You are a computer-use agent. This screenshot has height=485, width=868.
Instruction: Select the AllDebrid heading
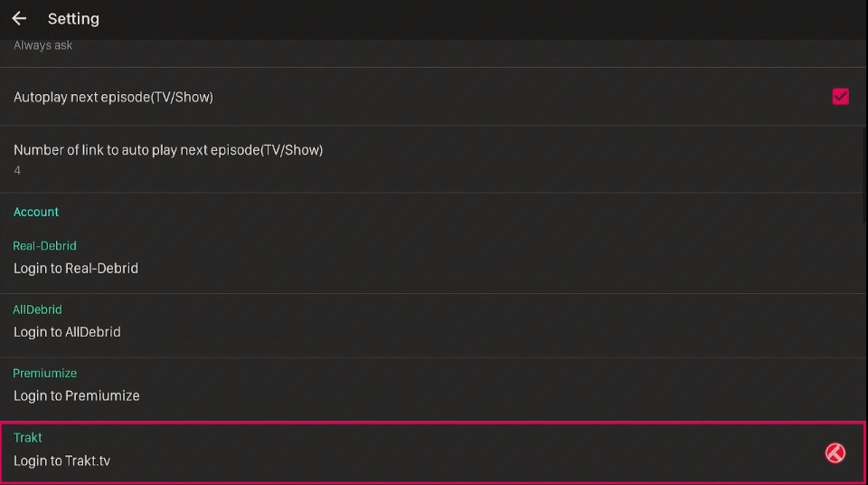38,309
